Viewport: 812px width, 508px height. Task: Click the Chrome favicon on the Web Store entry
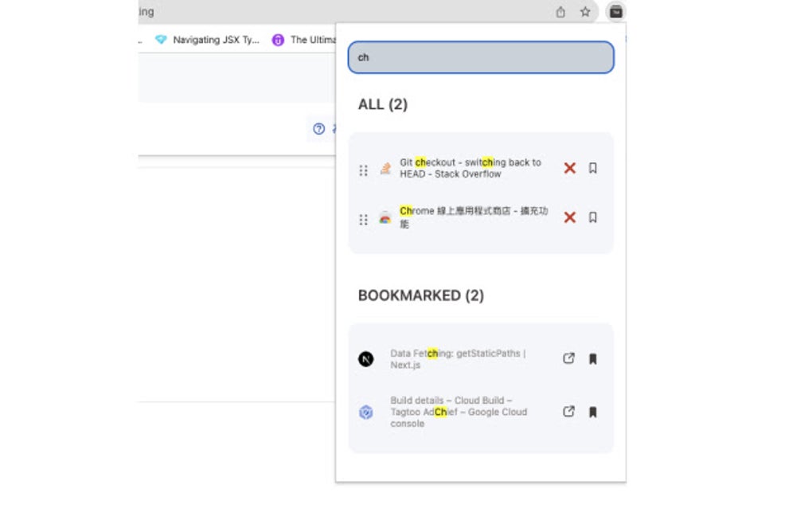coord(385,218)
